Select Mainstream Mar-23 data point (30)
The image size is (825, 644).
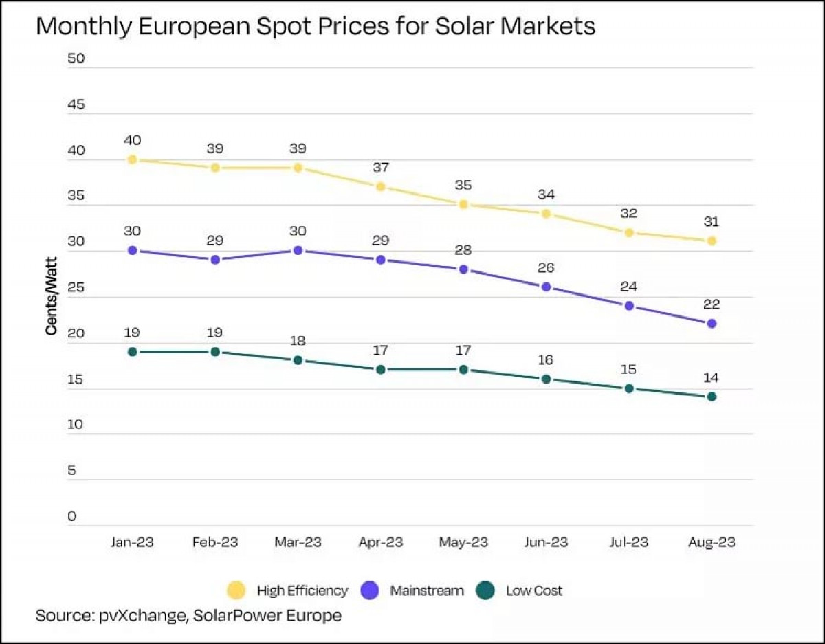(298, 250)
